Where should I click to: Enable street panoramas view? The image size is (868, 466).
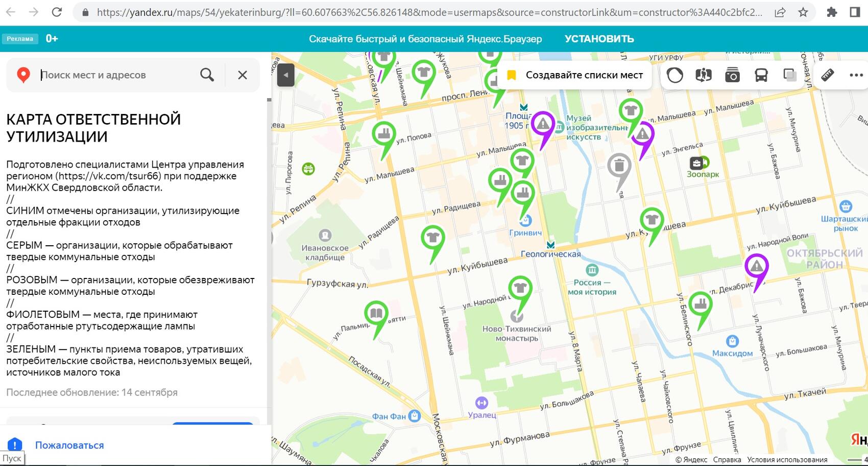[703, 75]
